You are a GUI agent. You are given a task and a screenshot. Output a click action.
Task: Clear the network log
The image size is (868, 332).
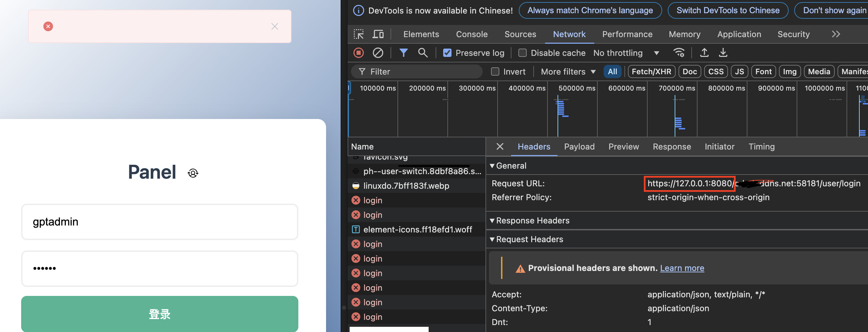[x=378, y=53]
